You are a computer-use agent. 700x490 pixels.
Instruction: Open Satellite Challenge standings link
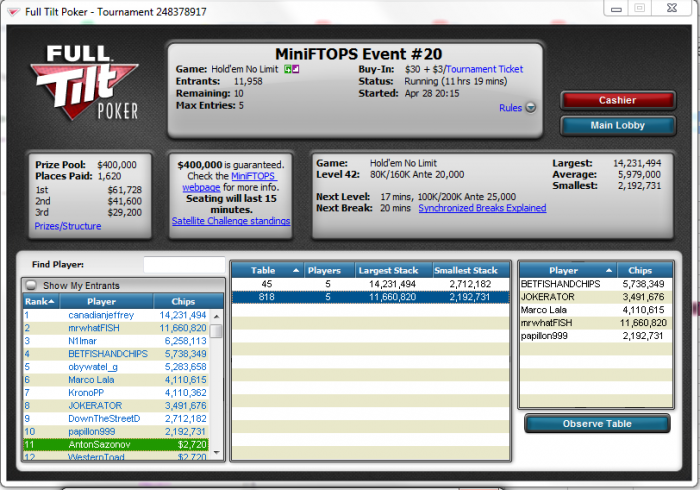tap(231, 221)
